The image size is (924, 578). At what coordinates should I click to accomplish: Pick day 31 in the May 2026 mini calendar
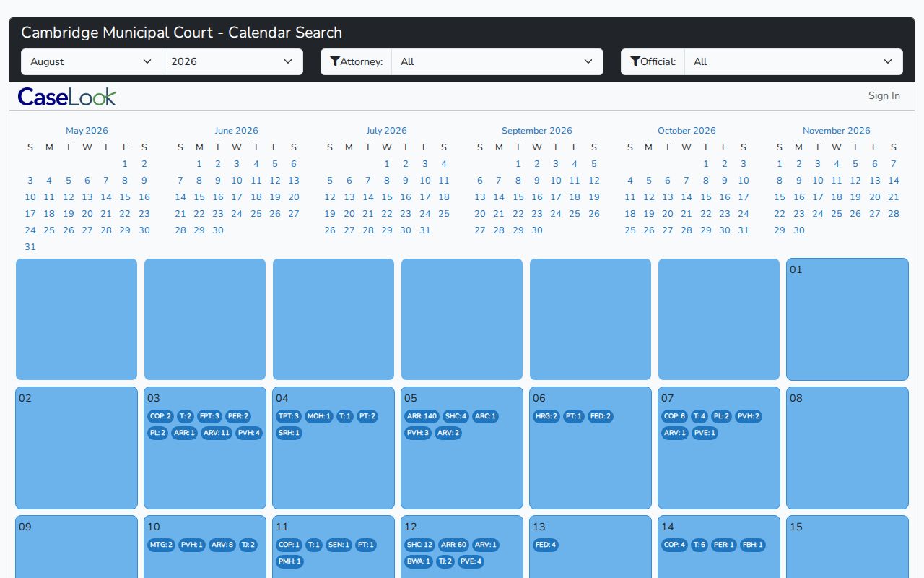[30, 247]
